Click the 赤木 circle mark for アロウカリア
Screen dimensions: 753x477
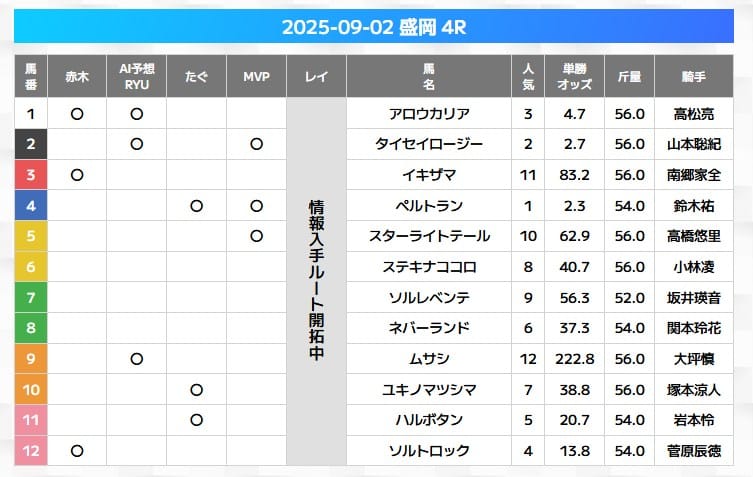[77, 114]
